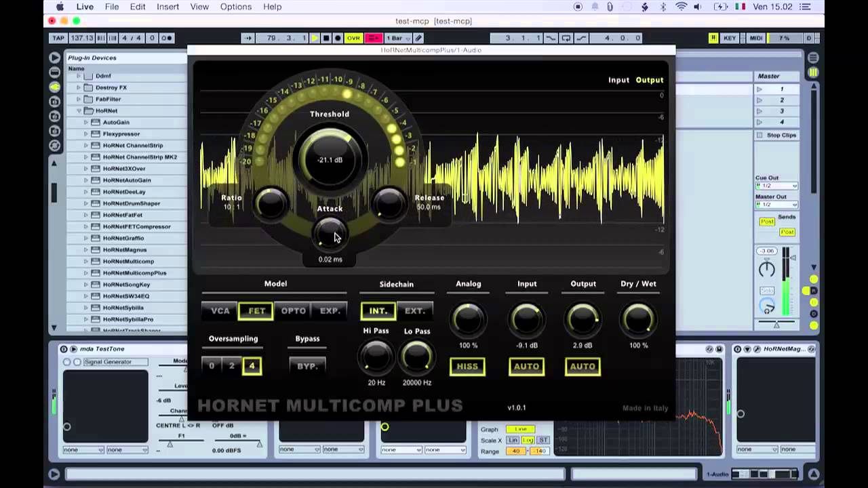Toggle the metronome button next to time signature

point(167,38)
